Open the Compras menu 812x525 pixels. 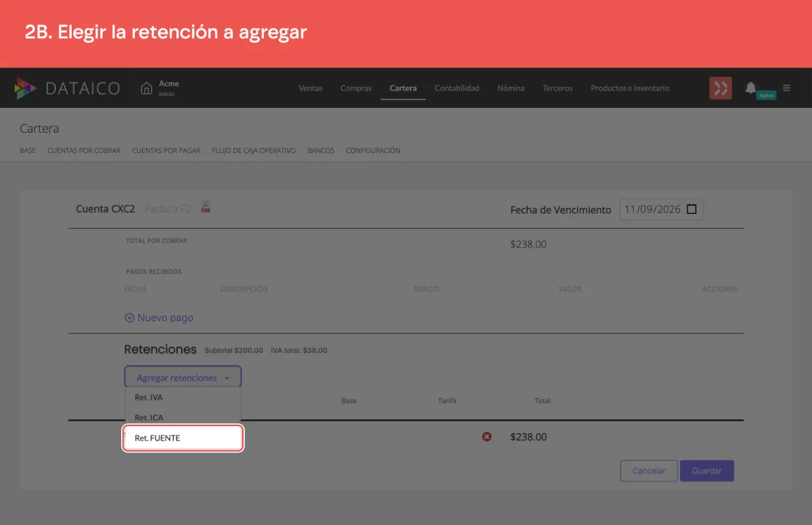pos(356,88)
